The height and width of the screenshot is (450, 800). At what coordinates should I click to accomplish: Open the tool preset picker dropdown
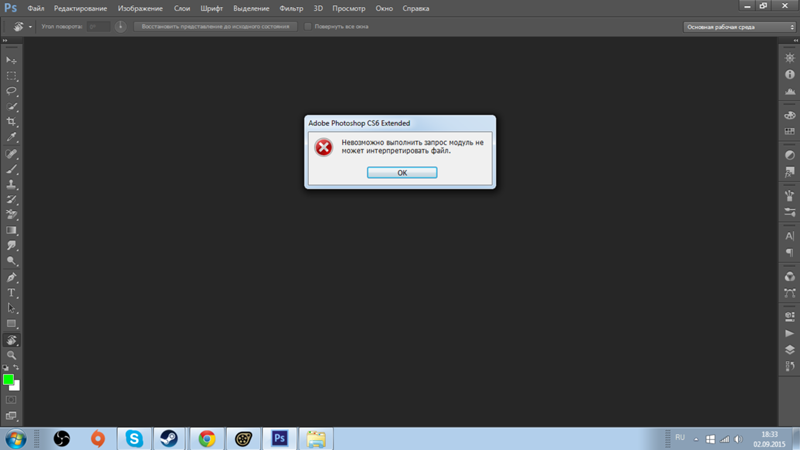tap(30, 27)
